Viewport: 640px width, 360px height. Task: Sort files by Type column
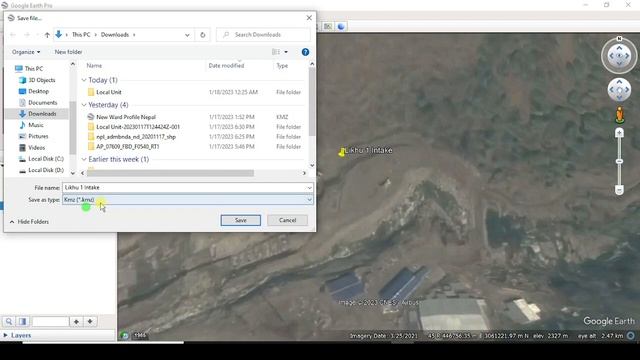click(282, 65)
